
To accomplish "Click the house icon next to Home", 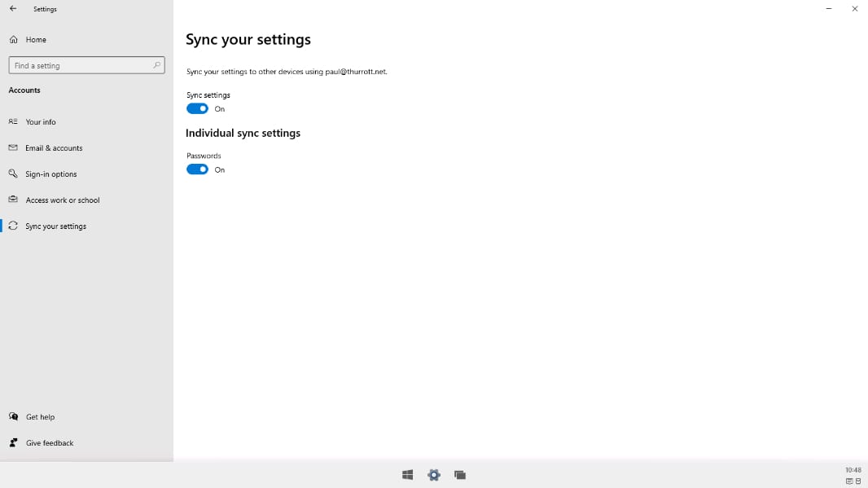I will tap(13, 40).
